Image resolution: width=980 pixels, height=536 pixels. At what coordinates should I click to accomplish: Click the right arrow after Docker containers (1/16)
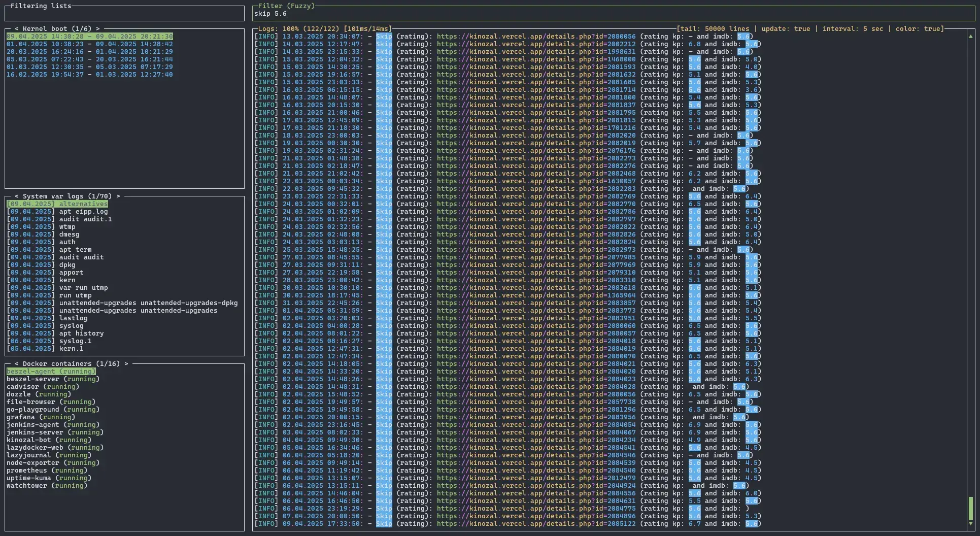(126, 364)
